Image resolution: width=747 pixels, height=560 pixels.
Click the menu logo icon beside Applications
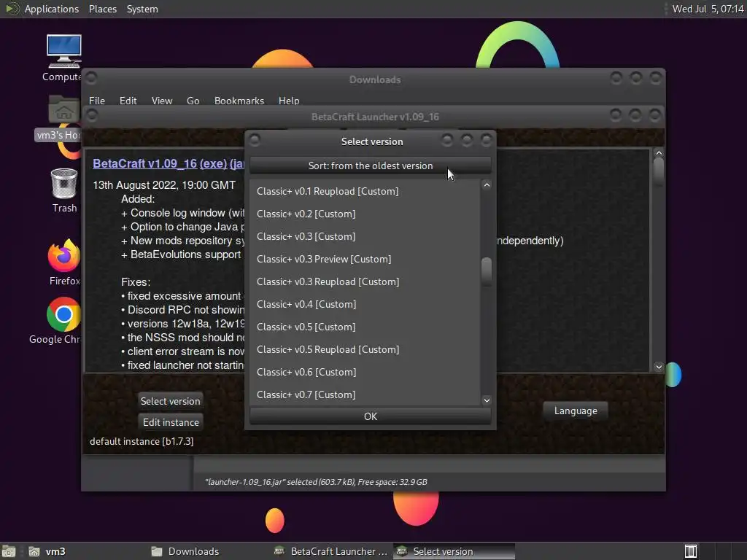[x=12, y=9]
